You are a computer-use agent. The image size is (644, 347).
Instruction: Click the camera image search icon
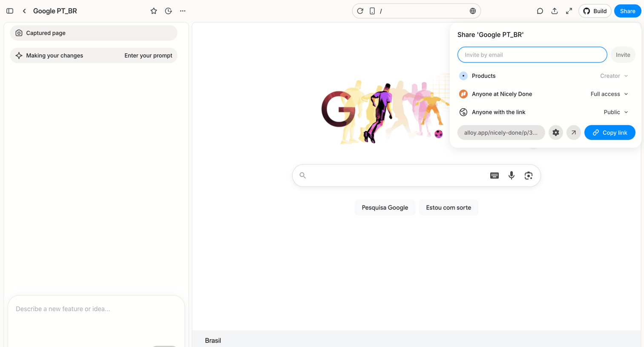click(529, 176)
